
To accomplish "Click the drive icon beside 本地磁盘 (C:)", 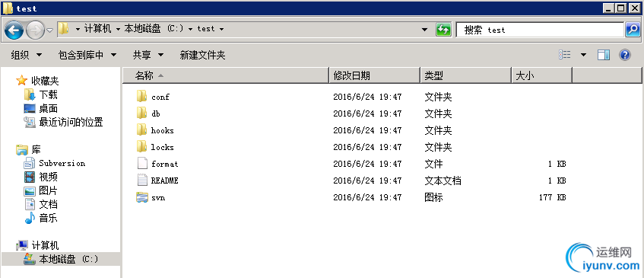I will [x=30, y=259].
